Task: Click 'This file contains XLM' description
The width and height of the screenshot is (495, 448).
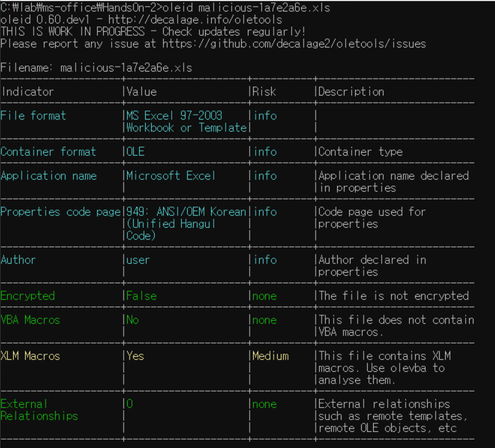Action: (385, 356)
